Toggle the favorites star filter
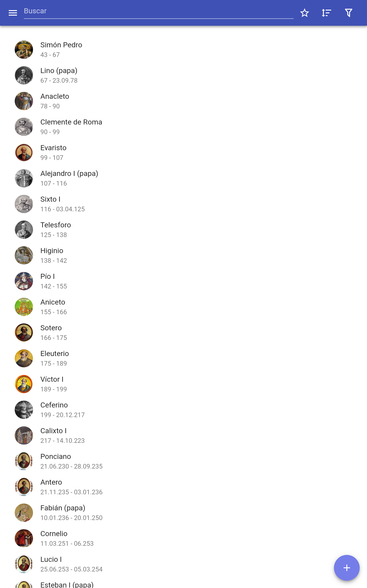367x588 pixels. coord(304,13)
